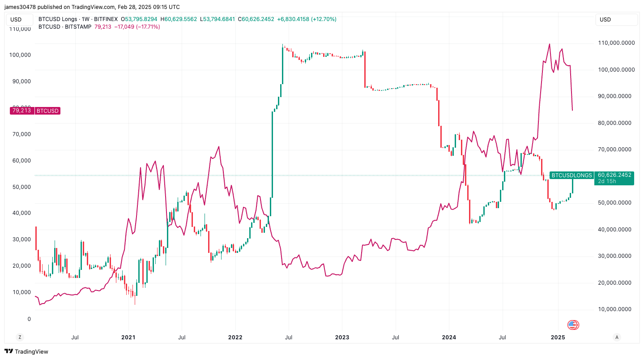Click the green BTCUSDLONGS series tag

(571, 175)
